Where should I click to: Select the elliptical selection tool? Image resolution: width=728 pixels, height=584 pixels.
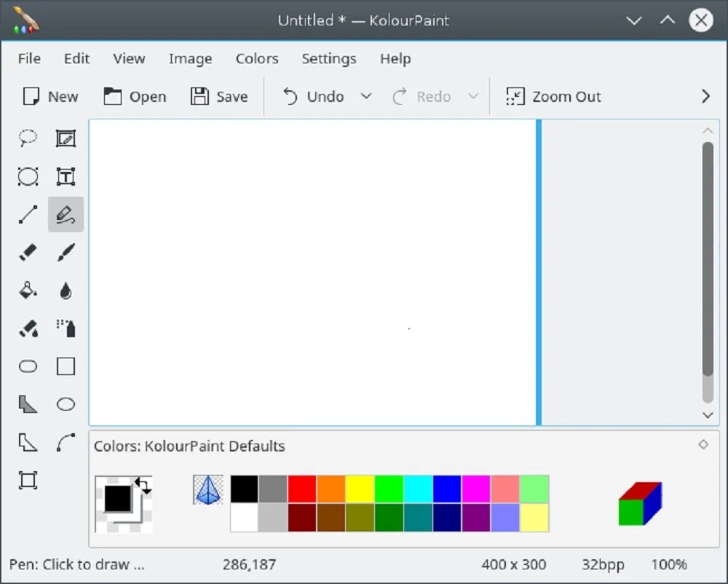point(28,176)
